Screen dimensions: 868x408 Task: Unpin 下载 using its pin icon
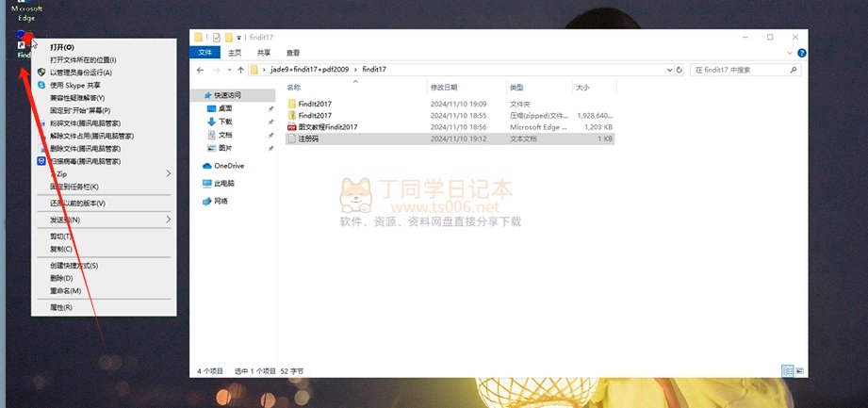click(270, 122)
